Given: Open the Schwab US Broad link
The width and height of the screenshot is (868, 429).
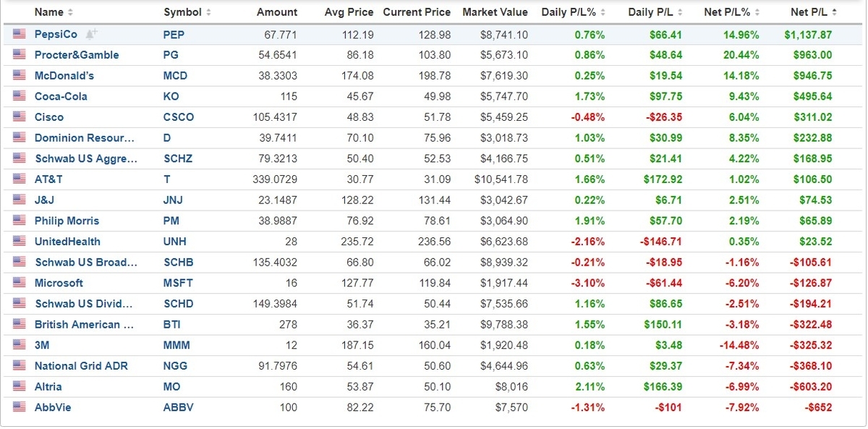Looking at the screenshot, I should (x=86, y=263).
